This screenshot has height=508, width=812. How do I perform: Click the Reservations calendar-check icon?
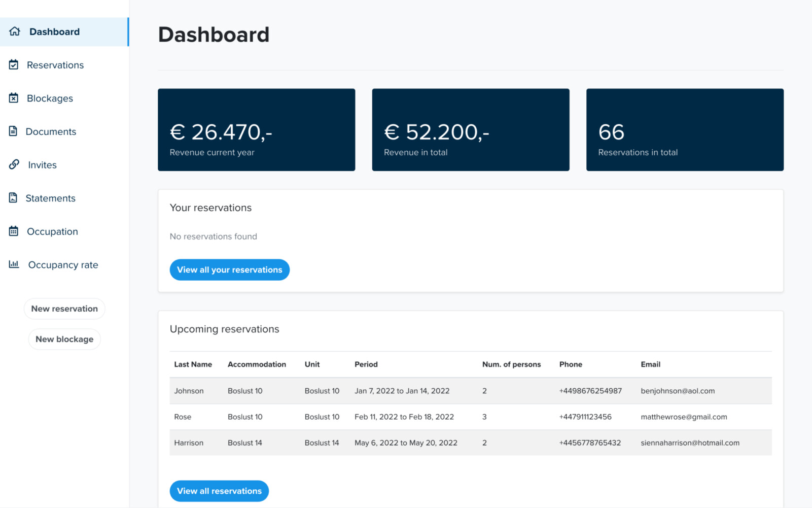pyautogui.click(x=14, y=65)
